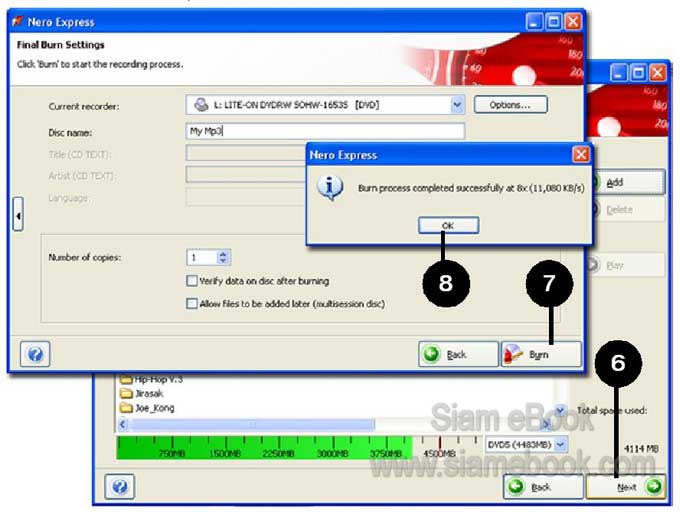Open help in Final Burn Settings window
680x512 pixels.
(x=35, y=354)
